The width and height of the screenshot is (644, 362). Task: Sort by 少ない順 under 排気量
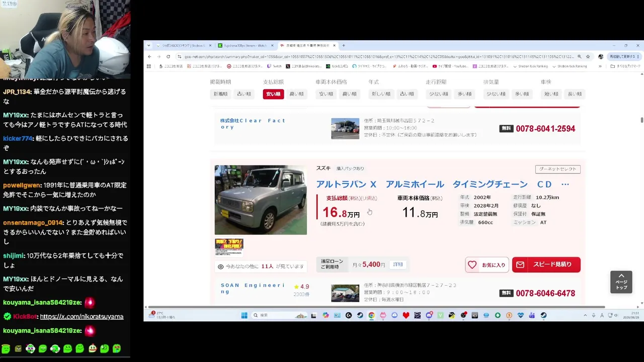pyautogui.click(x=496, y=94)
